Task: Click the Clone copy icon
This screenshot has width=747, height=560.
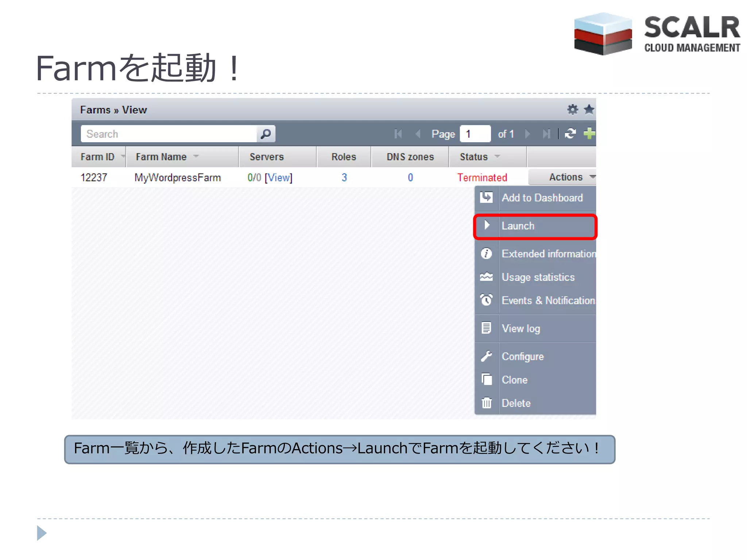Action: (487, 379)
